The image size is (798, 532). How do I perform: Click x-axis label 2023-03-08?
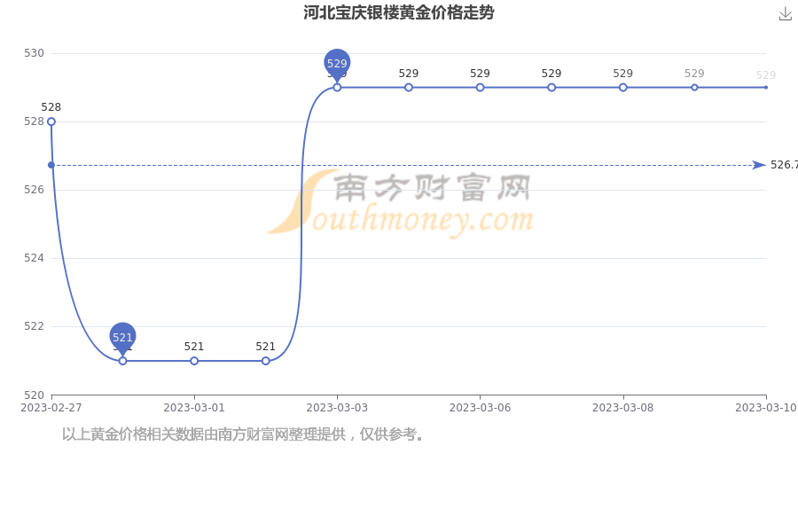(623, 408)
